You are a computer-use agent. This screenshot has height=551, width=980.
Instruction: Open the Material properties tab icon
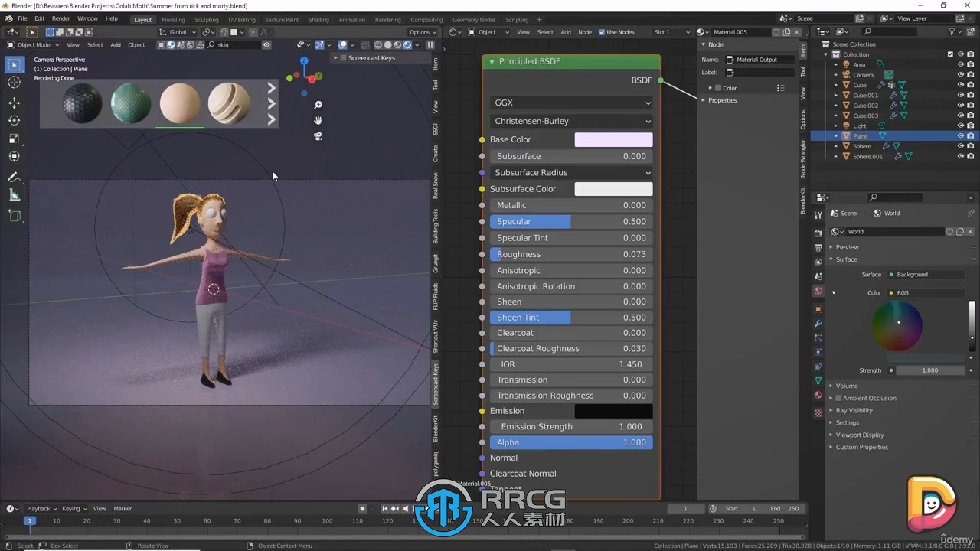point(818,396)
